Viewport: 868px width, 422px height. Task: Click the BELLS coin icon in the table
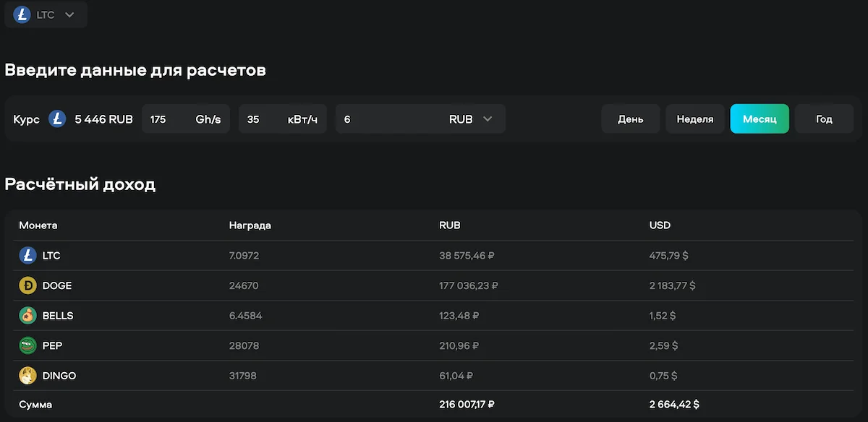coord(27,316)
